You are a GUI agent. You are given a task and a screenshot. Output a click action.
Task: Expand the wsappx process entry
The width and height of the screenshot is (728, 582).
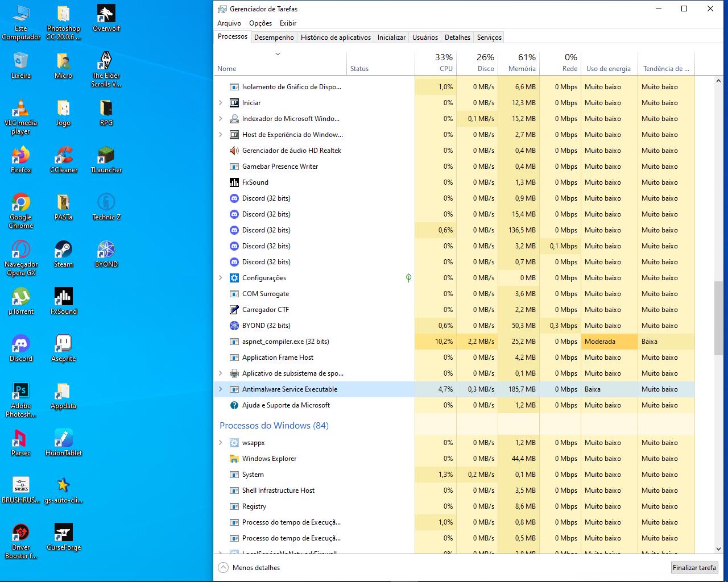[x=221, y=443]
